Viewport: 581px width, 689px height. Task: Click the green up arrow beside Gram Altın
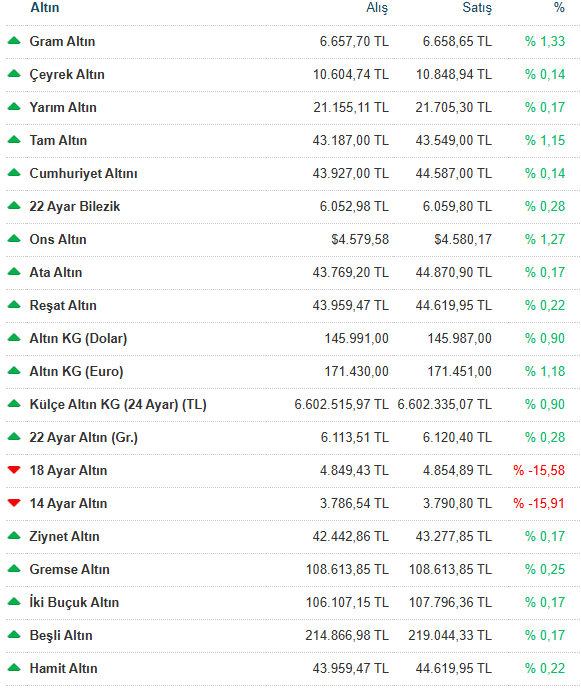coord(14,41)
